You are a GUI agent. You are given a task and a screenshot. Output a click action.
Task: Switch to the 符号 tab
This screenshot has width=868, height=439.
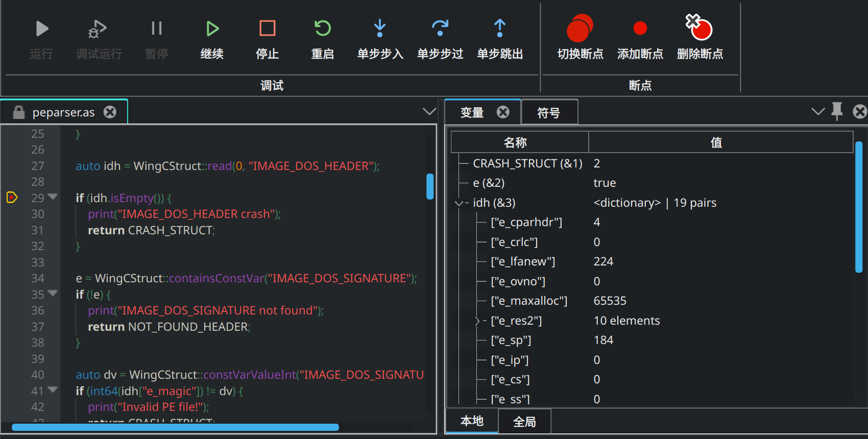[549, 112]
